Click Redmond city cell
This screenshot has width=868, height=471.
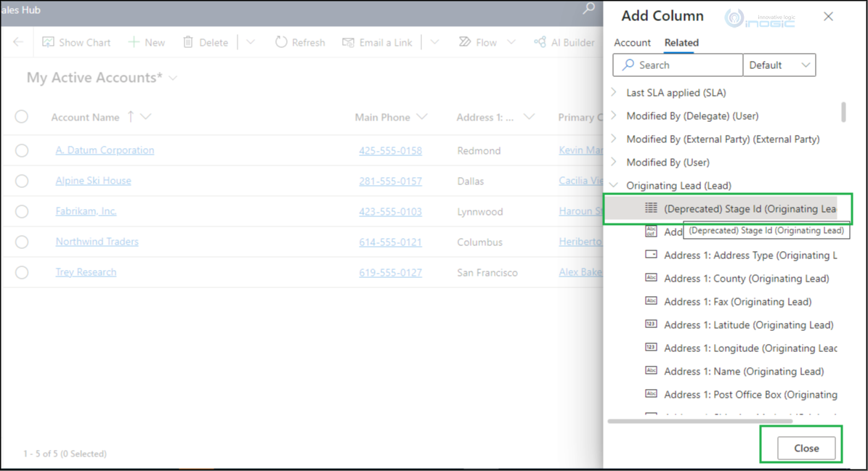pos(479,150)
